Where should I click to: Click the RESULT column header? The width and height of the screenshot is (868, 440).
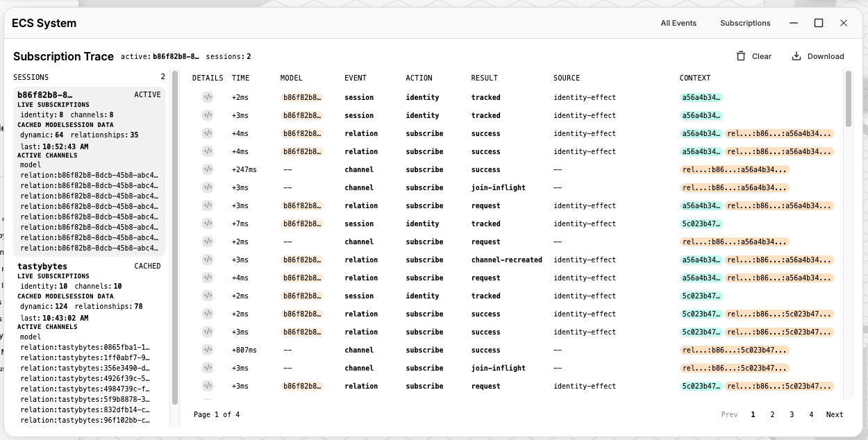484,78
